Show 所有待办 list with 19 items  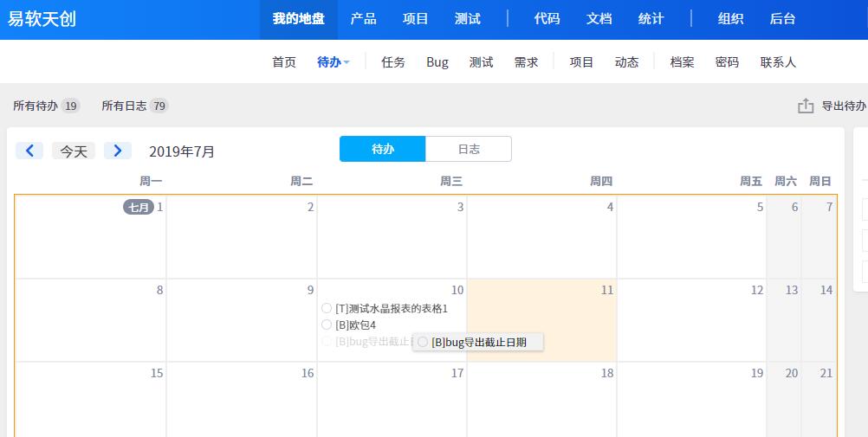[46, 106]
